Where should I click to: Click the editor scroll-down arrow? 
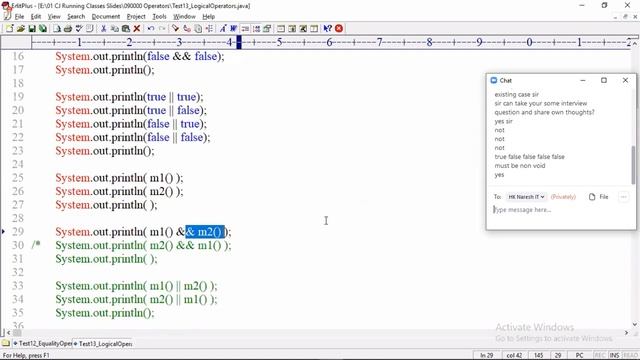(x=635, y=325)
